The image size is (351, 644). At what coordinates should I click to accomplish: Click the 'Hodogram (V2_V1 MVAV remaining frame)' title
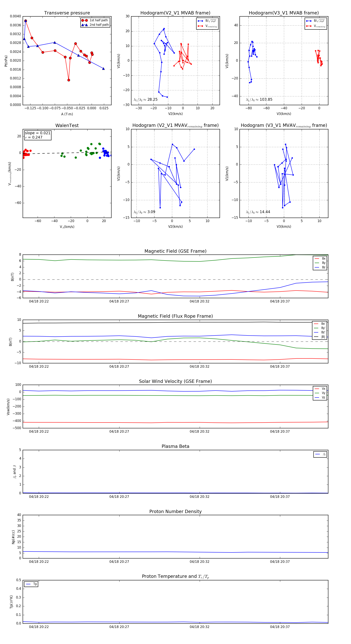pos(175,125)
